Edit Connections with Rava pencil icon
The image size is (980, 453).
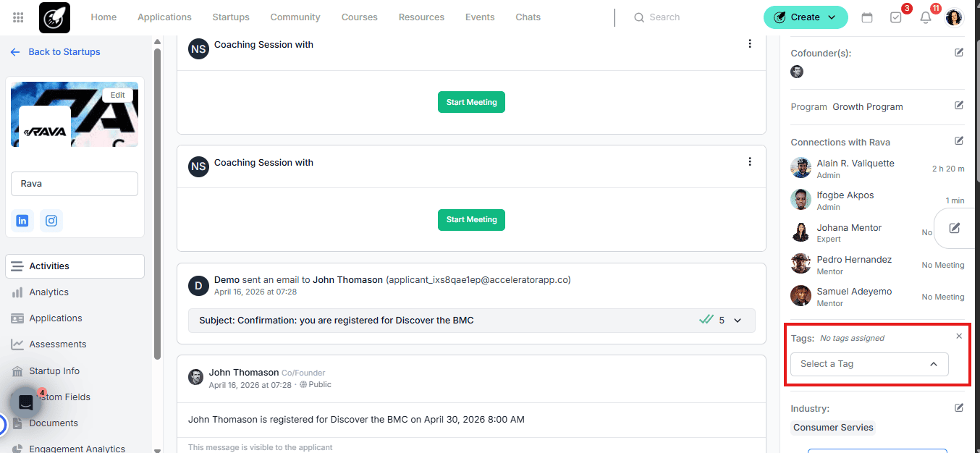[x=959, y=141]
